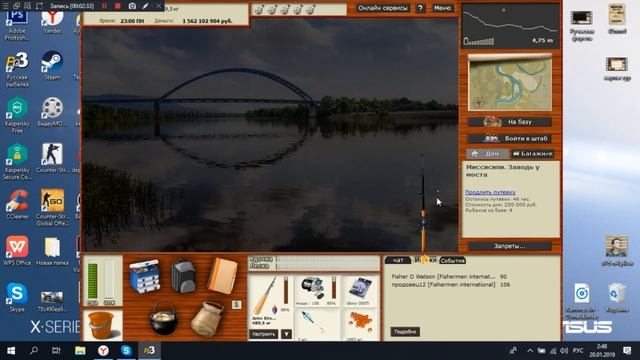Click the black cooking pot
The width and height of the screenshot is (640, 360).
coord(164,318)
